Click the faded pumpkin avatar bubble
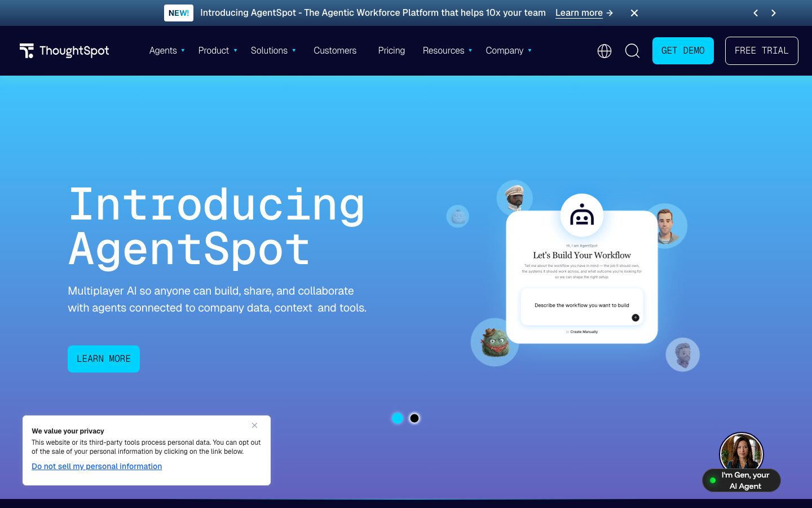 tap(458, 216)
